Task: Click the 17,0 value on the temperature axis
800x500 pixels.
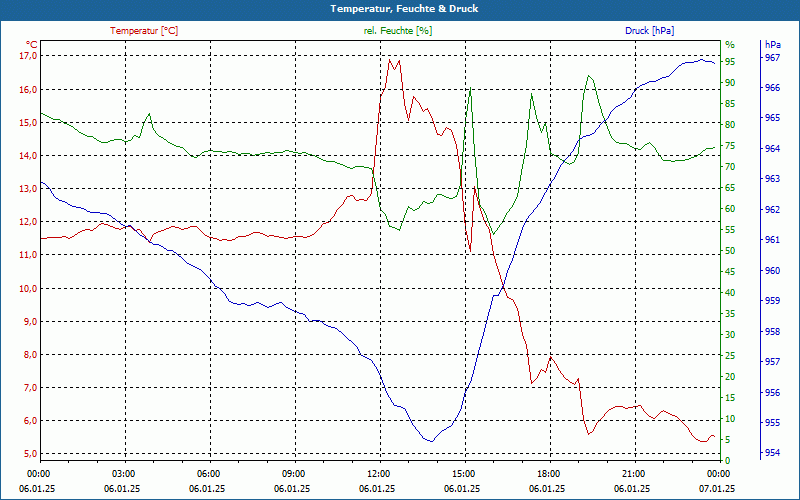Action: (x=29, y=55)
